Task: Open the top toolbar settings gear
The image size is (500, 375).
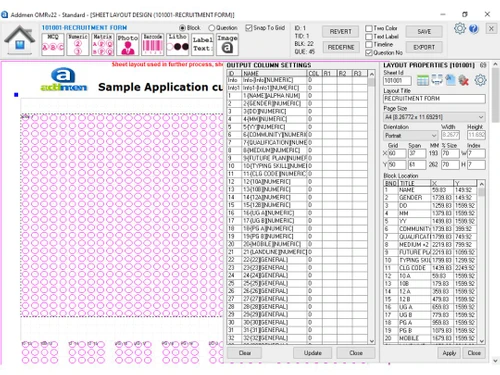Action: [x=460, y=28]
